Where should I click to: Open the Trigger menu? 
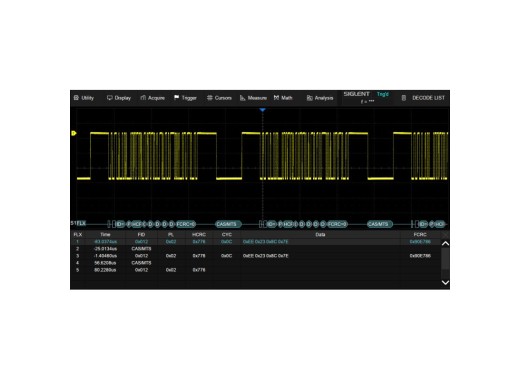coord(185,98)
